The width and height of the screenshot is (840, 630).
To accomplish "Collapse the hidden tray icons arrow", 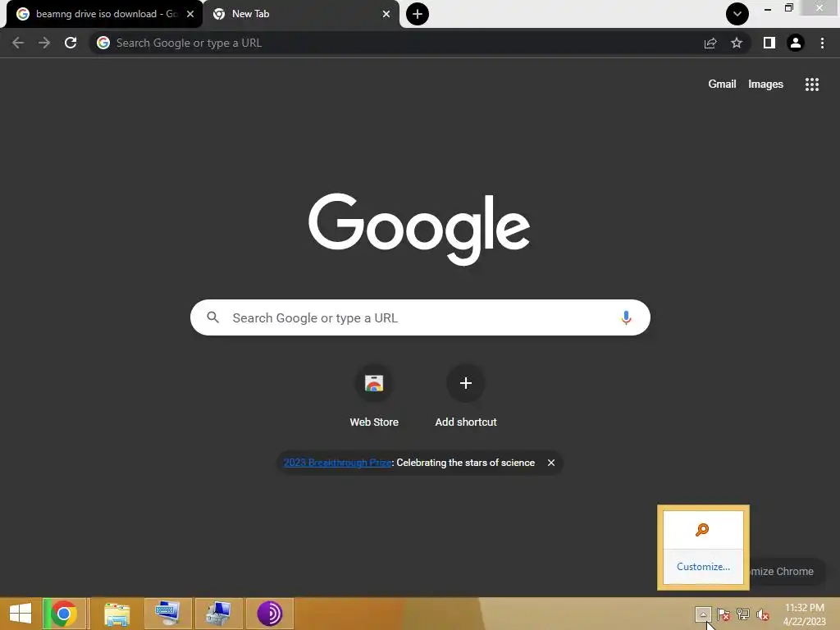I will point(703,614).
